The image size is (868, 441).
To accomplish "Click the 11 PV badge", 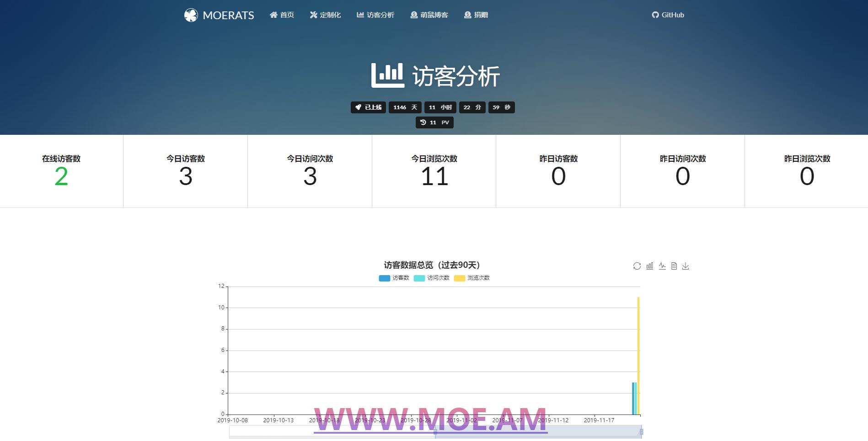I will coord(434,122).
